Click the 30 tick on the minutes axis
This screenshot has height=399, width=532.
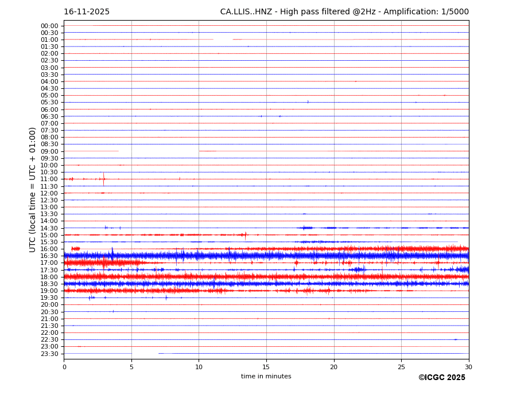(468, 367)
